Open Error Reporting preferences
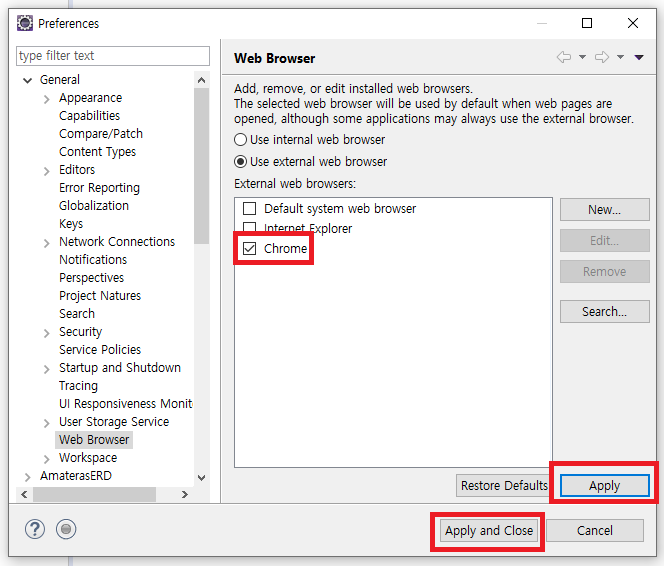The height and width of the screenshot is (566, 664). [99, 188]
